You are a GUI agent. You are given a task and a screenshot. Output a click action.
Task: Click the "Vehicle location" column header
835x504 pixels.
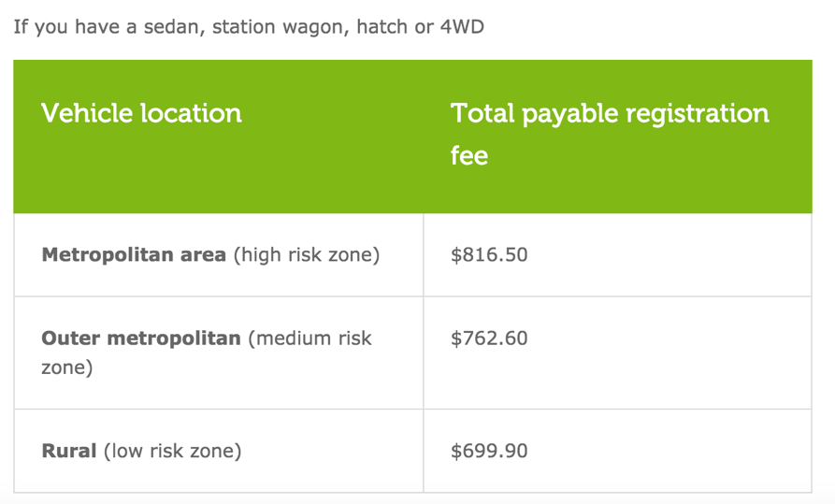(x=141, y=114)
